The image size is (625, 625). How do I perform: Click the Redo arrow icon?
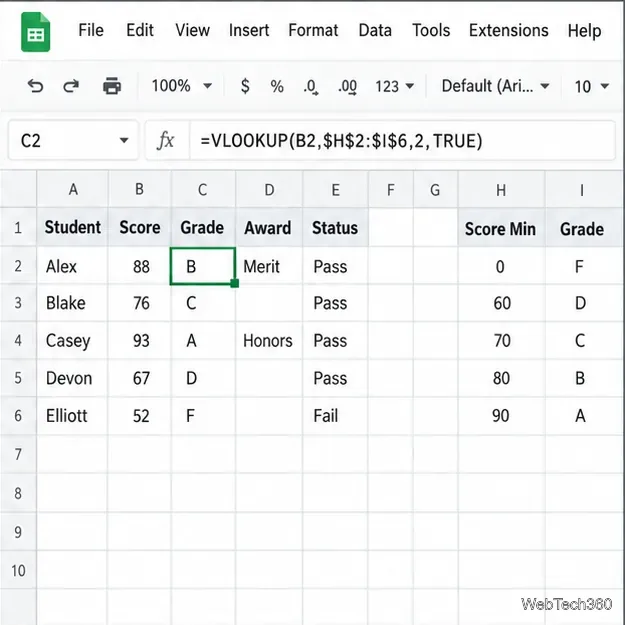[x=71, y=86]
